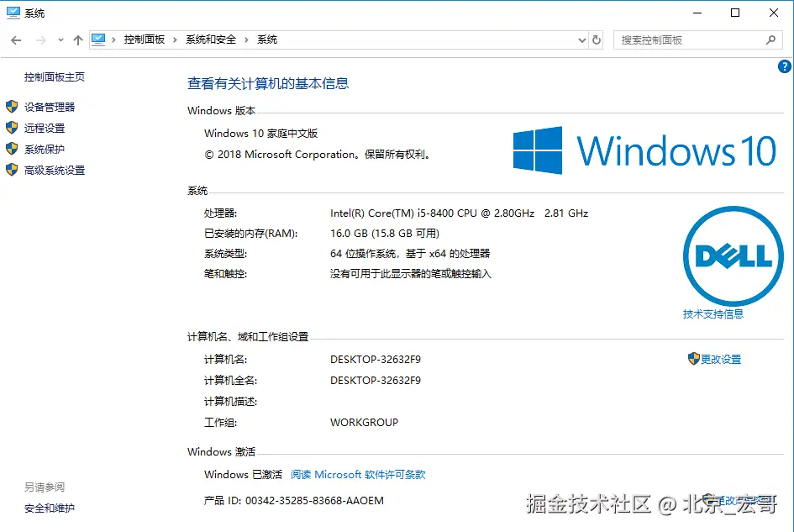Click shield icon beside 设备管理器
The image size is (794, 532).
12,107
